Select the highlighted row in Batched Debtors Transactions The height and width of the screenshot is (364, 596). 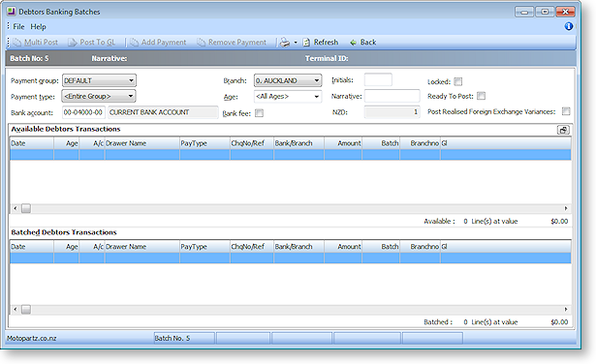291,258
